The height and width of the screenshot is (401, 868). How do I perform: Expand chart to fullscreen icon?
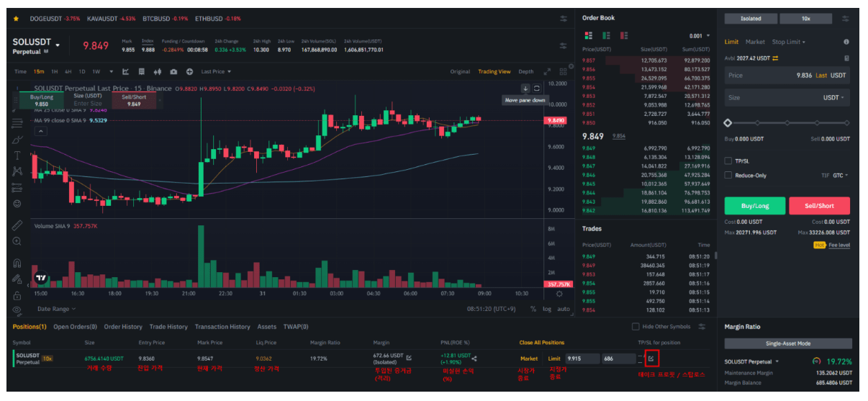pyautogui.click(x=547, y=71)
